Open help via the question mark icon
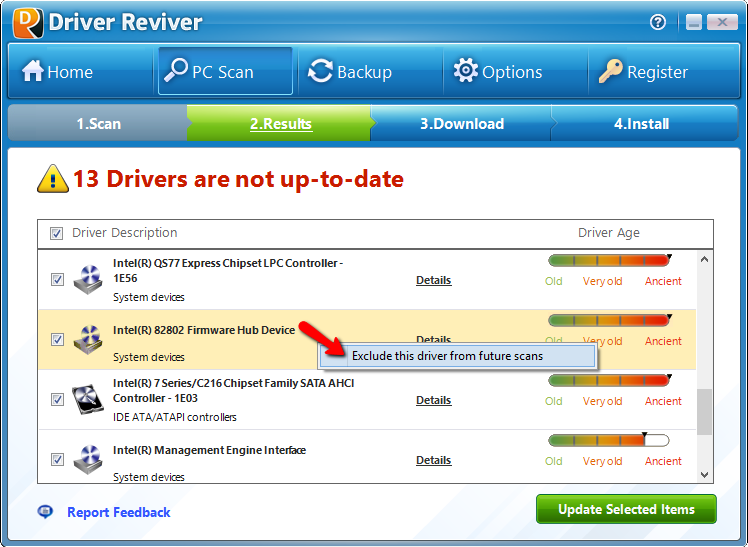 tap(658, 22)
